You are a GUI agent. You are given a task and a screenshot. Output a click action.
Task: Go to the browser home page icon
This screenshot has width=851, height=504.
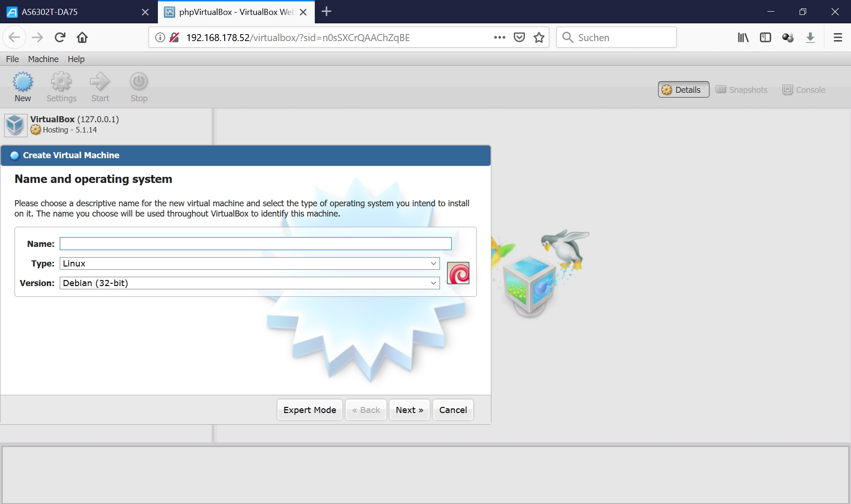82,37
